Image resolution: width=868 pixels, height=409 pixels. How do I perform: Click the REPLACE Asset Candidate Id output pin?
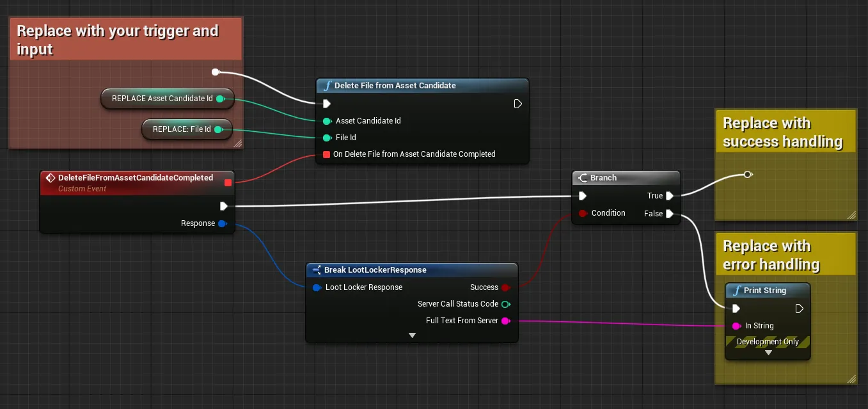coord(220,99)
